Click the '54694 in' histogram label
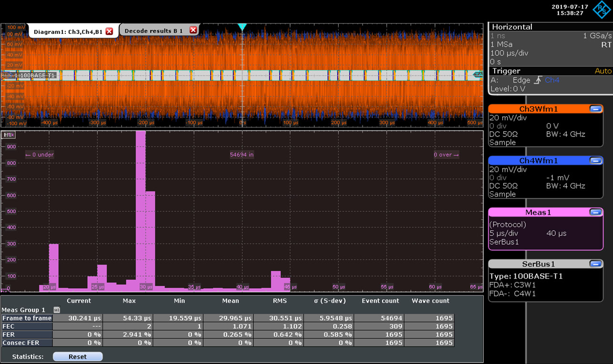Viewport: 613px width, 364px height. pyautogui.click(x=242, y=155)
